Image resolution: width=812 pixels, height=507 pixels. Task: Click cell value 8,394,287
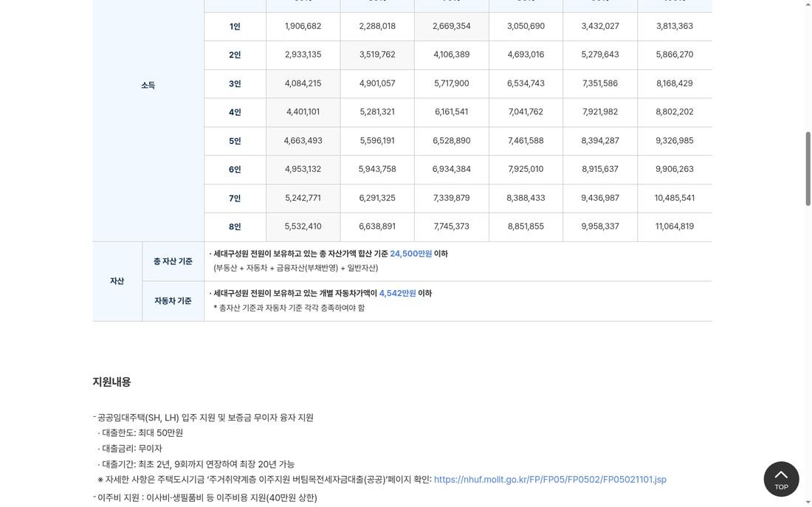click(x=600, y=141)
